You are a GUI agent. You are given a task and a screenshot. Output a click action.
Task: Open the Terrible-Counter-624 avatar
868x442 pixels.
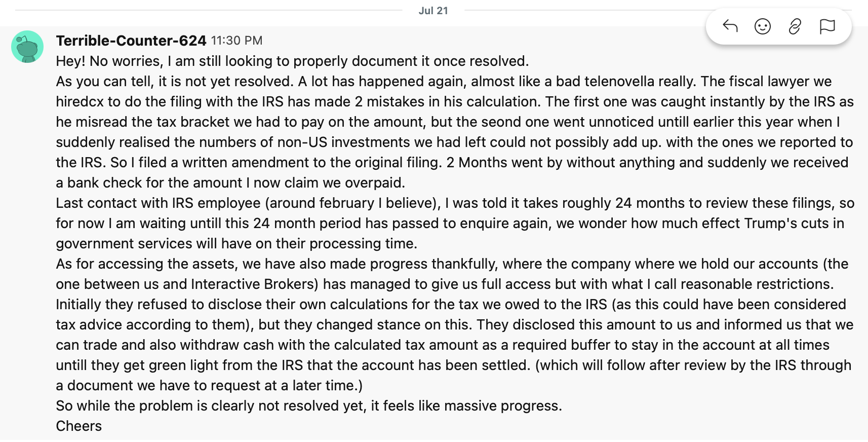coord(27,47)
